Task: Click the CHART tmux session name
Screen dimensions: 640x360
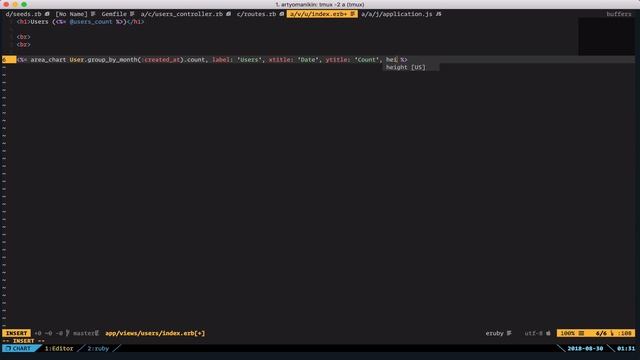Action: (22, 349)
